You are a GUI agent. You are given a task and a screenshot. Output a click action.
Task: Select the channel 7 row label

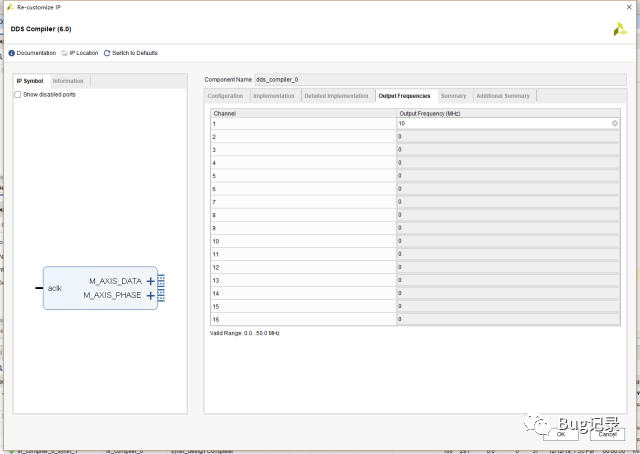pyautogui.click(x=303, y=202)
